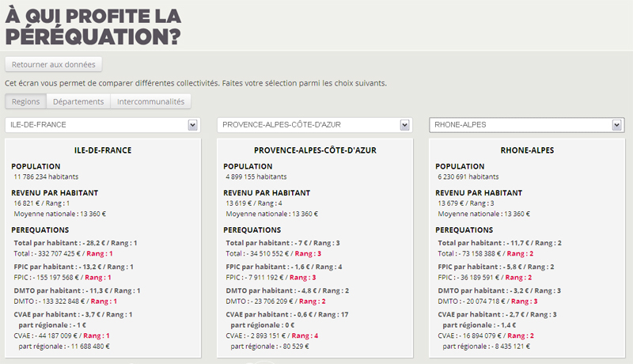This screenshot has height=364, width=633.
Task: Select the Départements tab
Action: (78, 101)
